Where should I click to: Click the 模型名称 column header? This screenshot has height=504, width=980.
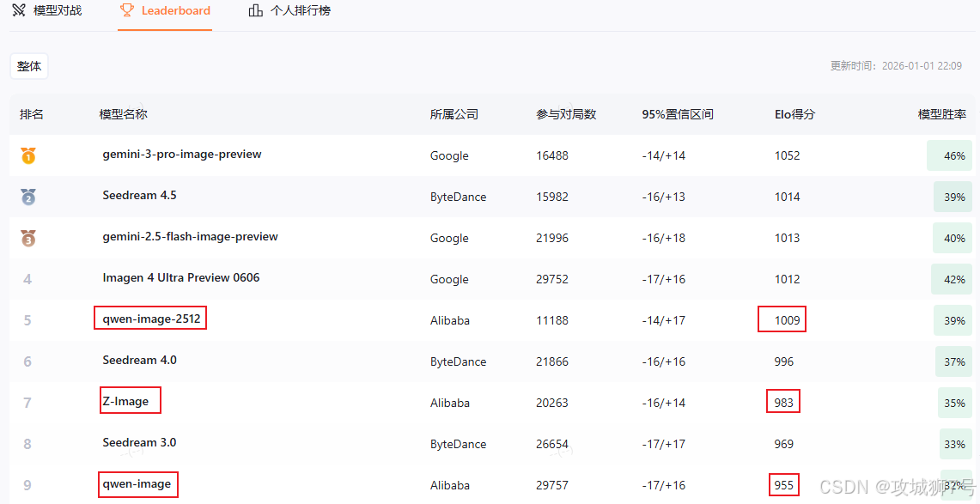click(123, 114)
